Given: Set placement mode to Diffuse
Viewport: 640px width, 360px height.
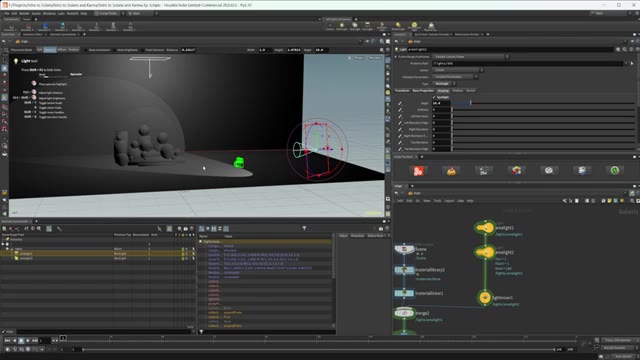Looking at the screenshot, I should point(62,50).
